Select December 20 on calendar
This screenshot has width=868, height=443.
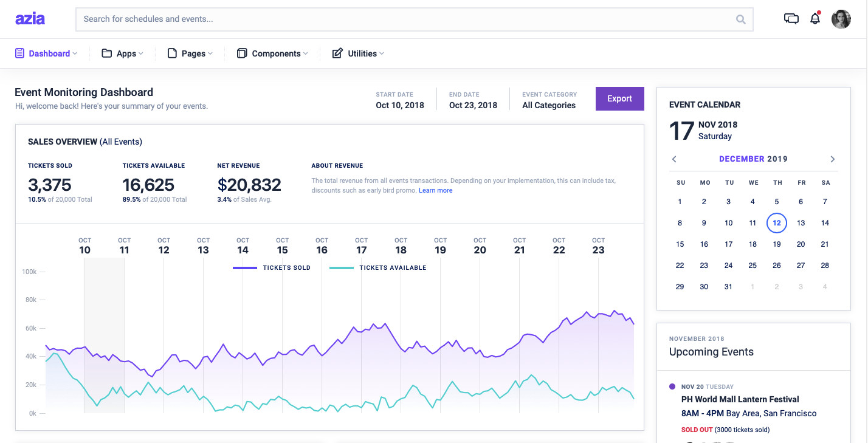pos(801,244)
